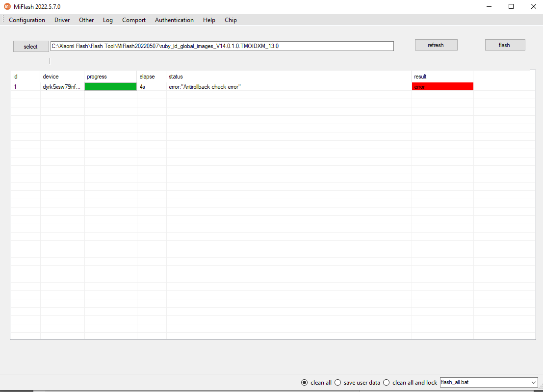
Task: Open the Log menu
Action: pyautogui.click(x=108, y=20)
